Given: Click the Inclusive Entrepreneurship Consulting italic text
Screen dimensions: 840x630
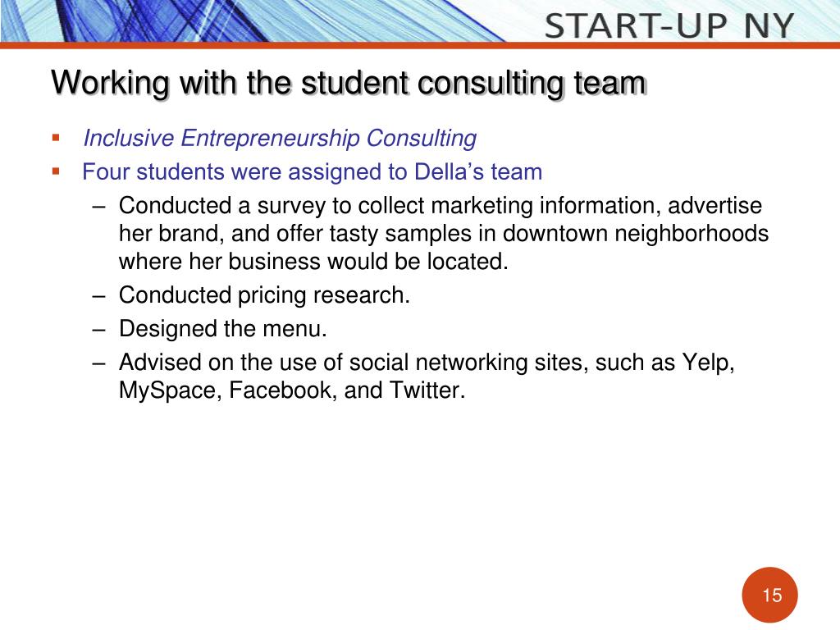Looking at the screenshot, I should (x=280, y=138).
